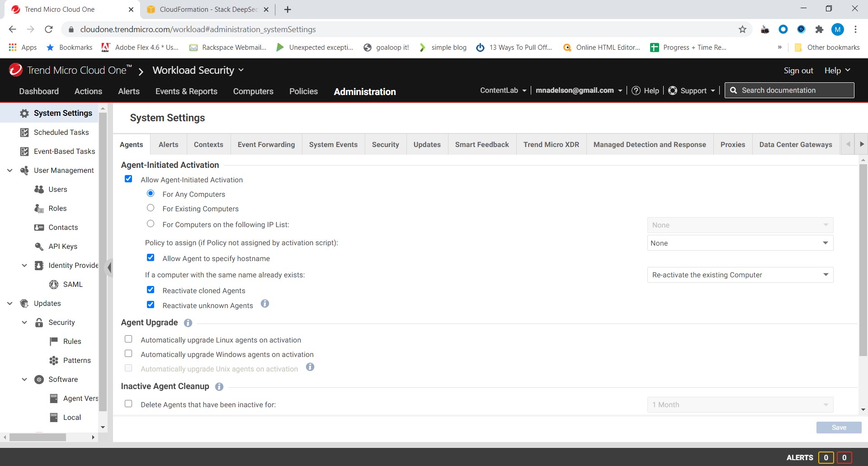Click the Identity Providers icon
This screenshot has width=868, height=466.
[39, 265]
